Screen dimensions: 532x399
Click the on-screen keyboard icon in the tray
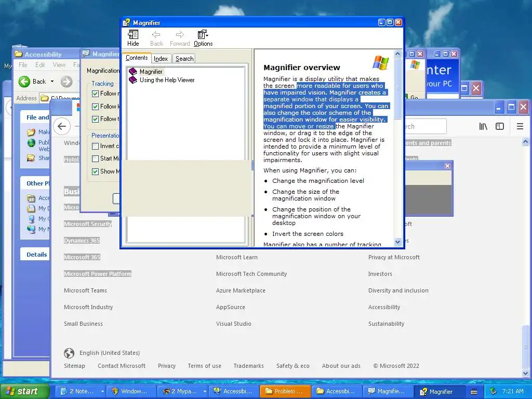pyautogui.click(x=474, y=392)
